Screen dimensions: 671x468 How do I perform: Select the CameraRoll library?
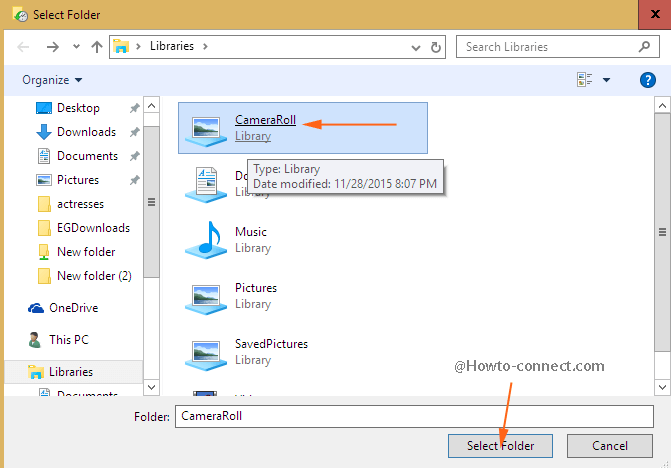(303, 128)
